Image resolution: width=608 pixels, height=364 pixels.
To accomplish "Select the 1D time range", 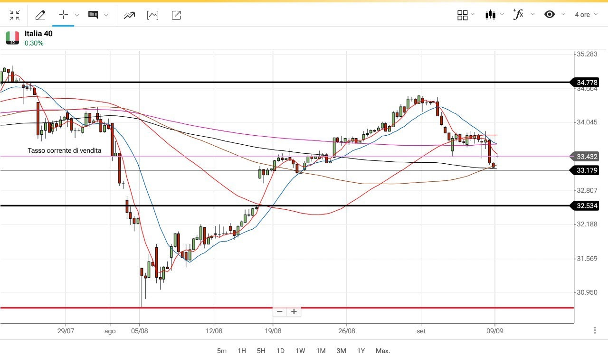I will [x=280, y=351].
